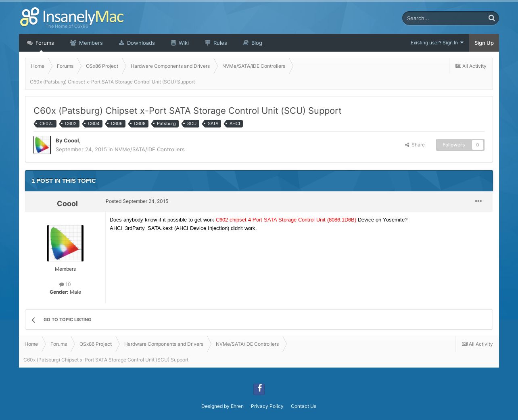Open the Privacy Policy footer link
Image resolution: width=518 pixels, height=420 pixels.
[267, 406]
